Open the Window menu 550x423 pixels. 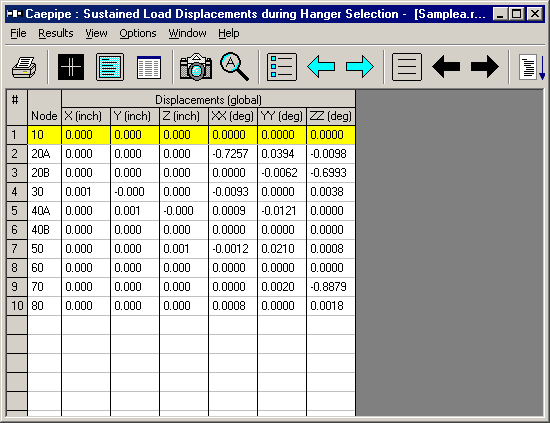[187, 33]
